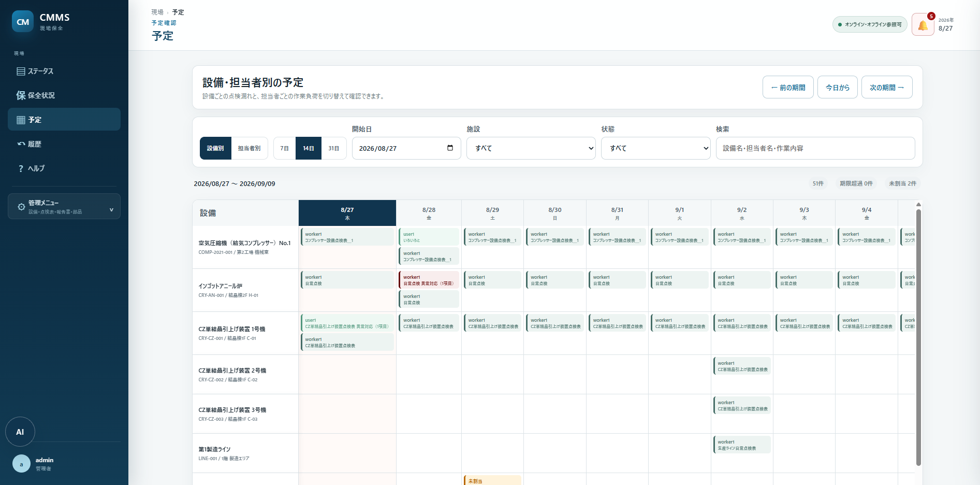Image resolution: width=980 pixels, height=485 pixels.
Task: Switch view to 担当者別
Action: point(249,148)
